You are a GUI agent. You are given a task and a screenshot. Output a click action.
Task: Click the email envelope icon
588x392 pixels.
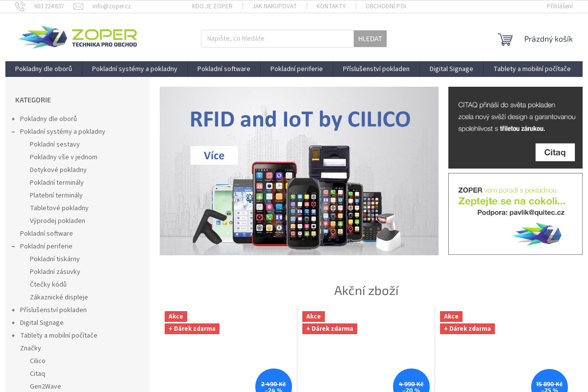[x=78, y=6]
